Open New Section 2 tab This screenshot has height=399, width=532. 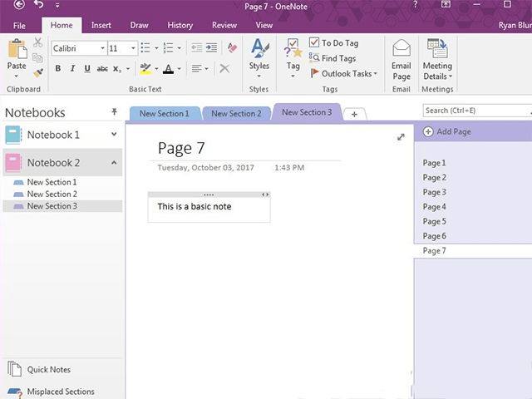(x=236, y=114)
